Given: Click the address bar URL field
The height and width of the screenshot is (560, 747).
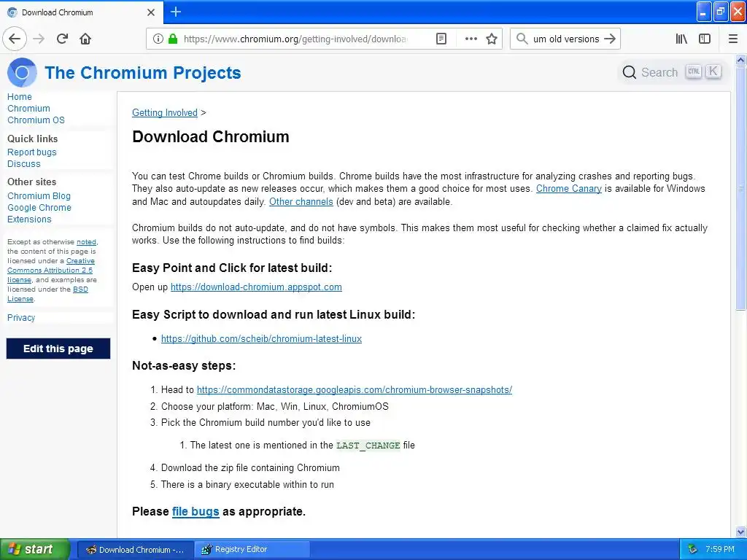Looking at the screenshot, I should (x=295, y=39).
